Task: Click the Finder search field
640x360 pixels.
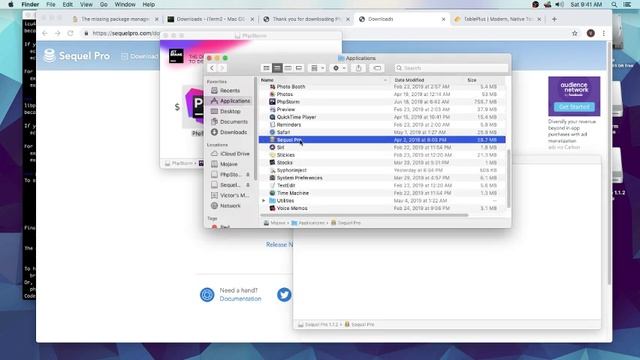Action: click(x=451, y=68)
